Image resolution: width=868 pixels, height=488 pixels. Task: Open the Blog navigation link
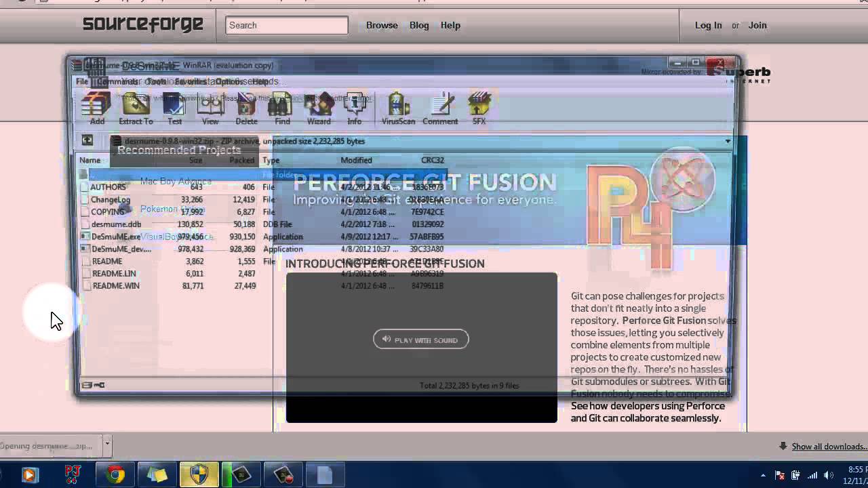pyautogui.click(x=419, y=25)
